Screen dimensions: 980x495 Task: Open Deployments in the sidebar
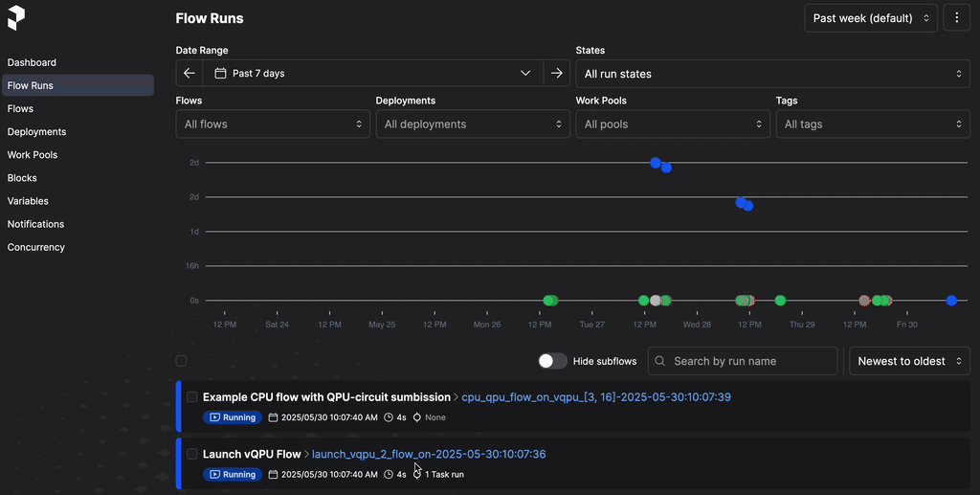[x=37, y=132]
